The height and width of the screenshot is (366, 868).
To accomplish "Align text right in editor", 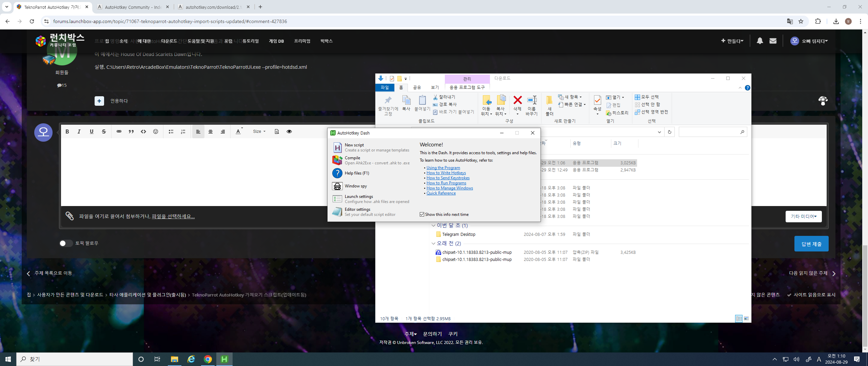I will click(223, 131).
